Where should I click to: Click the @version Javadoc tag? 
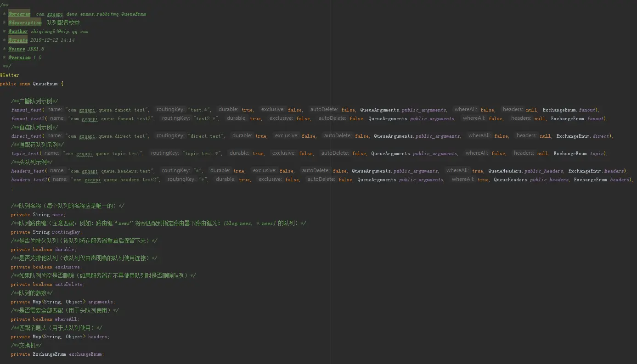point(19,57)
